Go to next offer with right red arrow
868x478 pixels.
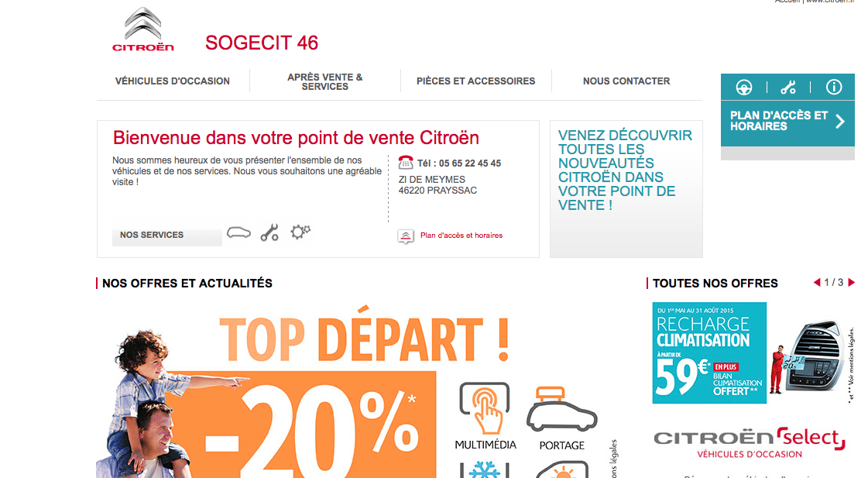[x=852, y=283]
